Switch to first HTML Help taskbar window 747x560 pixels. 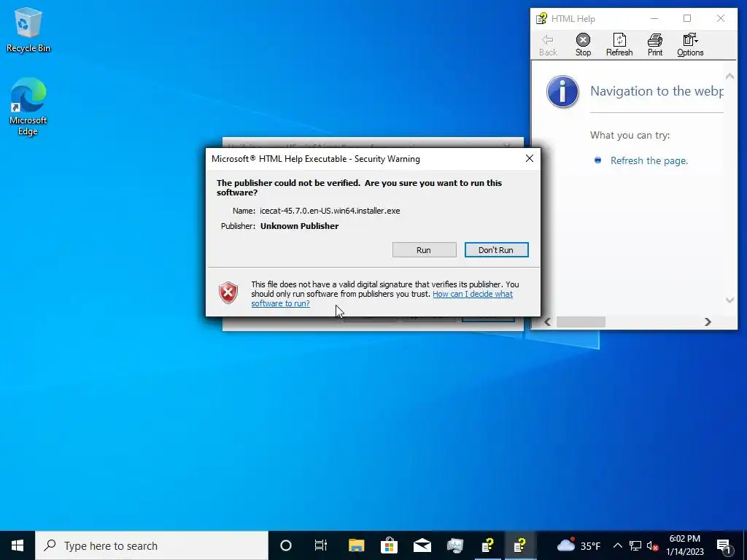(488, 545)
